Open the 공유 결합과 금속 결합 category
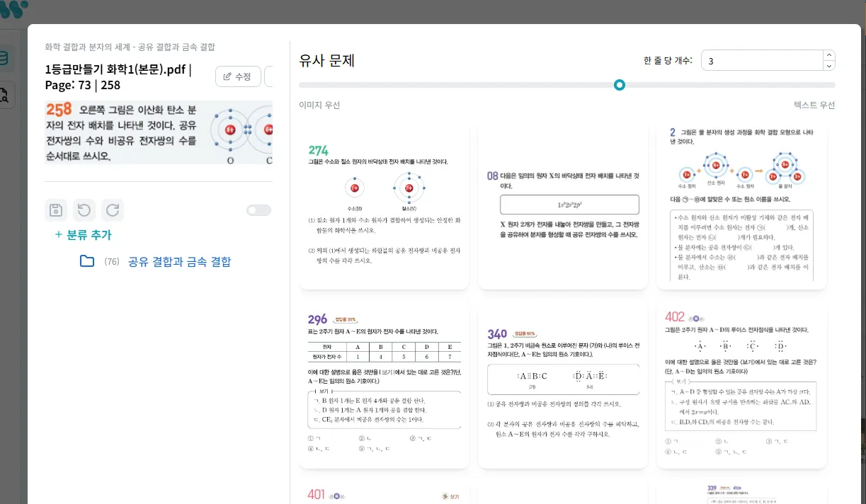The height and width of the screenshot is (504, 866). (179, 262)
